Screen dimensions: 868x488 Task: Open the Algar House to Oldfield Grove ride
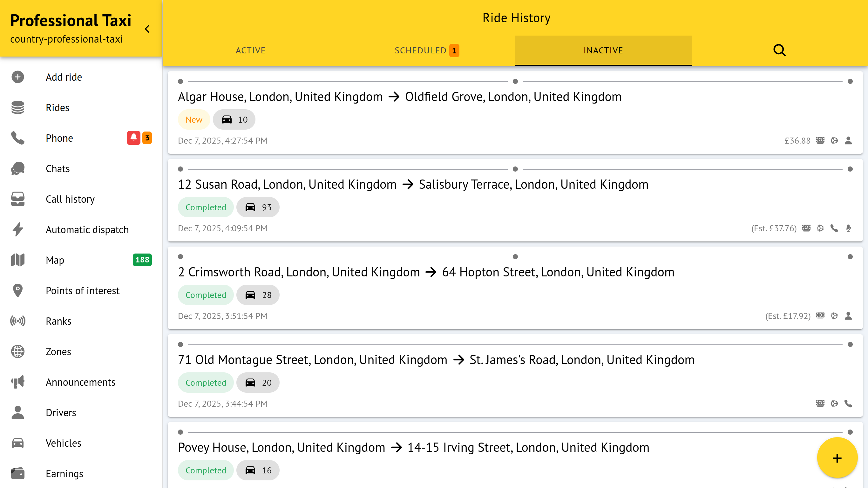point(400,97)
